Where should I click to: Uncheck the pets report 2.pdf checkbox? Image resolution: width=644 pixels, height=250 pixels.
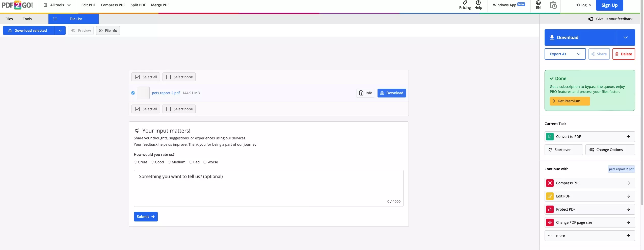133,93
